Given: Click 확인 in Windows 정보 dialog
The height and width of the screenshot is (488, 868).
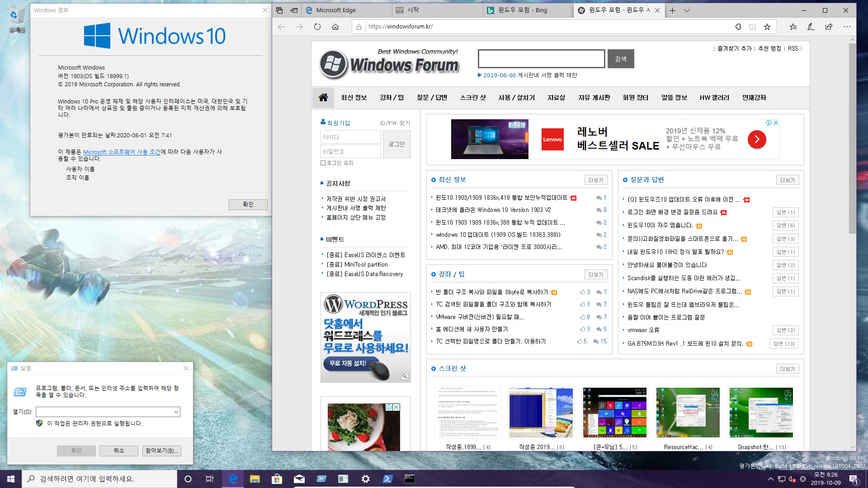Looking at the screenshot, I should (248, 204).
